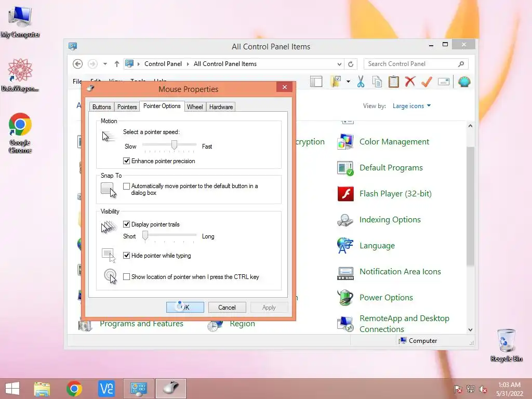
Task: Uncheck Hide pointer while typing
Action: tap(127, 256)
